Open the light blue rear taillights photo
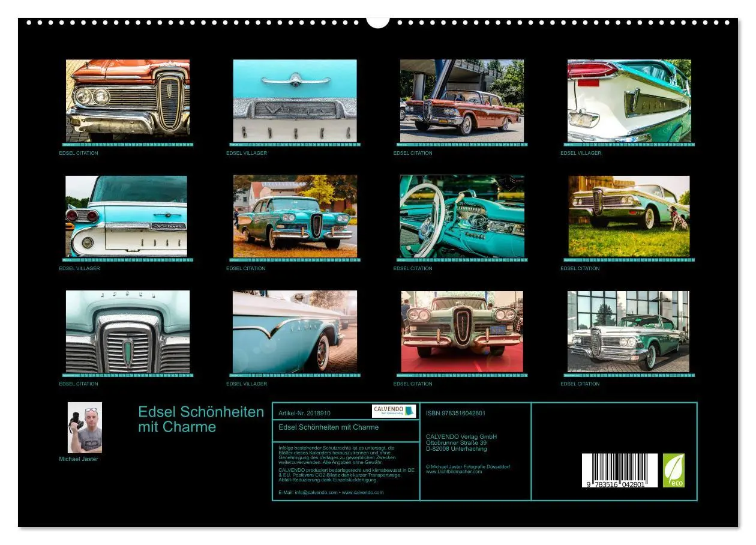Screen dimensions: 756x545 126,216
